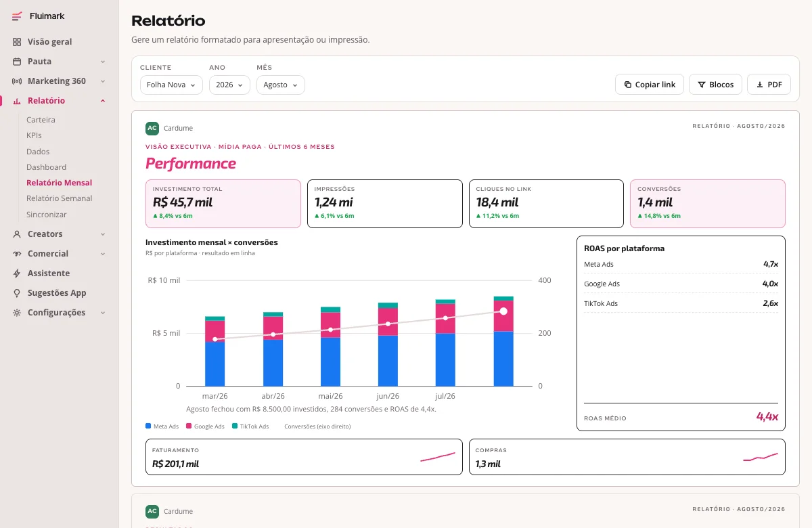Select Relatório Mensal in sidebar

pos(60,183)
